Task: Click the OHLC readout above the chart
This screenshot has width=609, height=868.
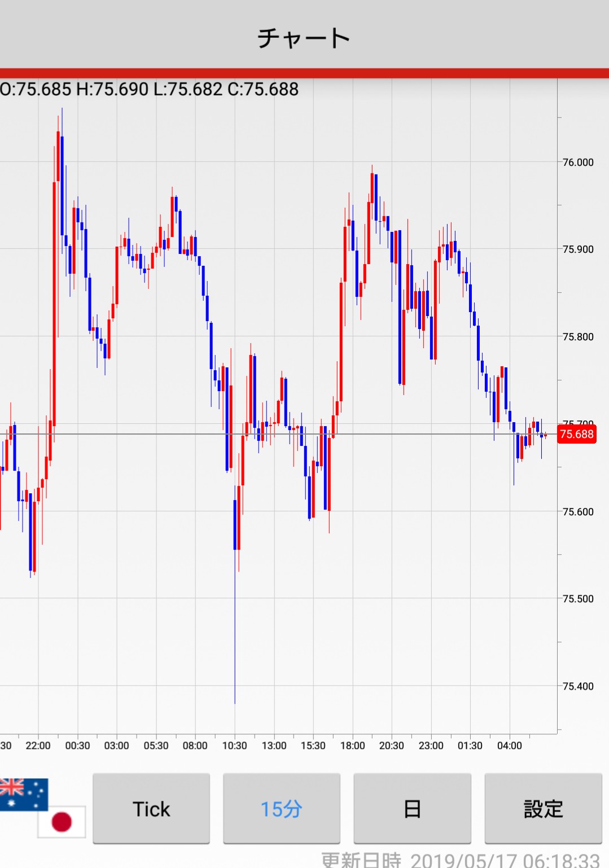Action: 150,89
